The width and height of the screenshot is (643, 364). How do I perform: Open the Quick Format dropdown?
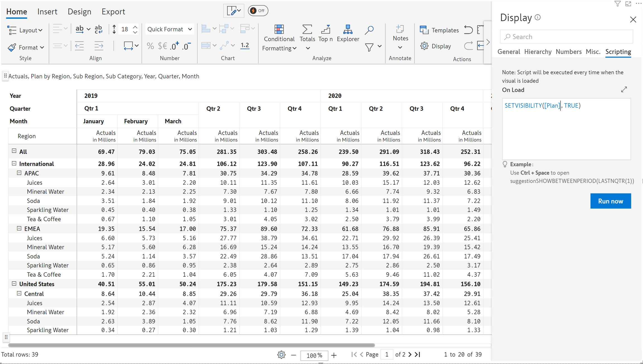tap(169, 29)
